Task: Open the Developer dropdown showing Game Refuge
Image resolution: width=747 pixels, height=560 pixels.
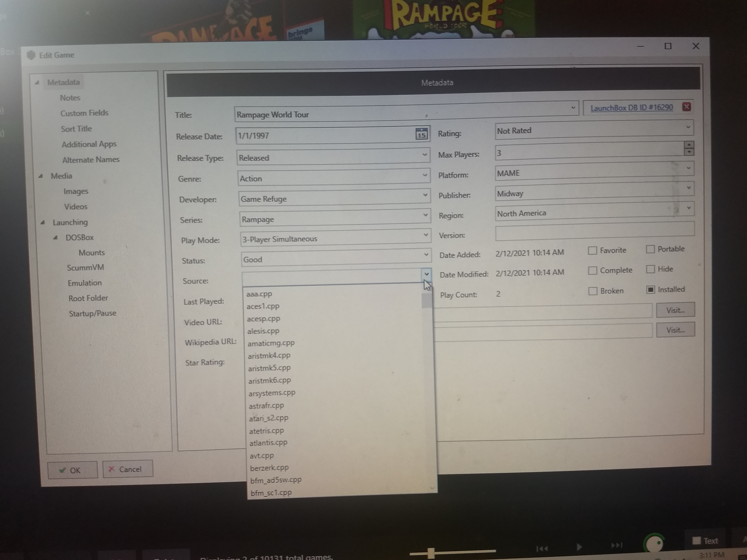Action: tap(425, 195)
